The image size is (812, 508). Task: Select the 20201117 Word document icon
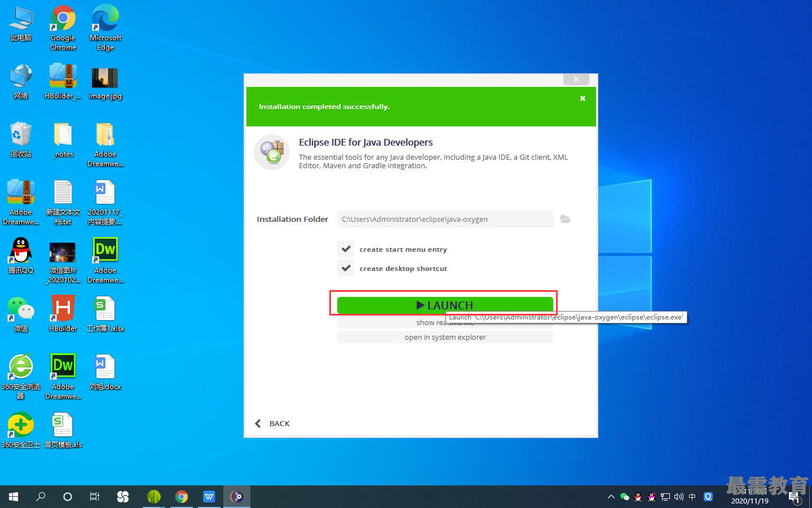[x=105, y=203]
